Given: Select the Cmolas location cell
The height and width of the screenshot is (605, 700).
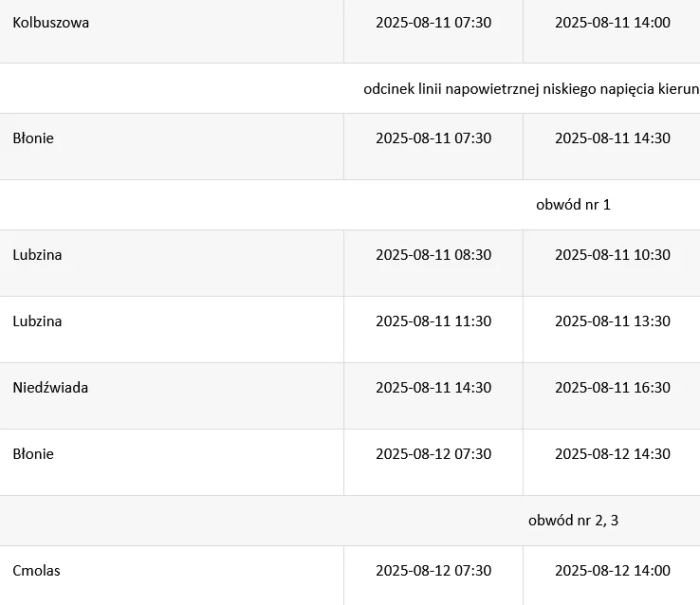Looking at the screenshot, I should [x=37, y=571].
